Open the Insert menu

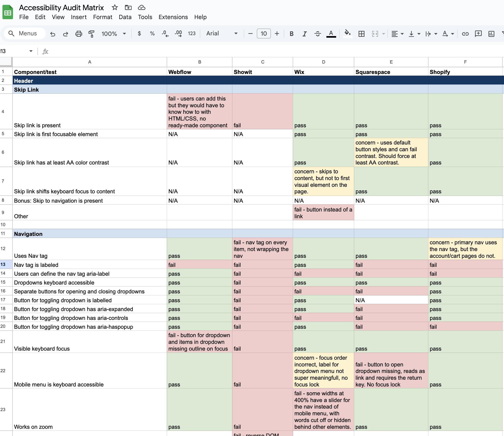tap(79, 17)
